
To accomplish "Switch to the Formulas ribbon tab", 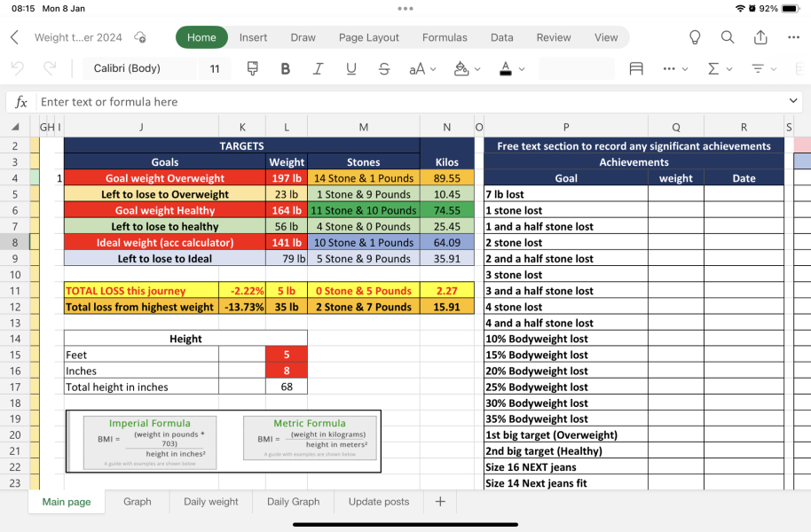I will coord(445,37).
